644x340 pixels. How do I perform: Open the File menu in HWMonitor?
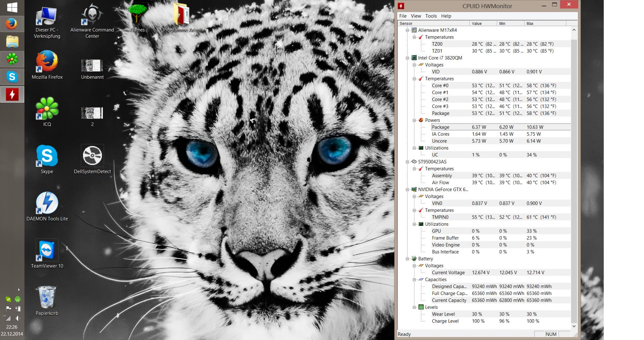403,16
